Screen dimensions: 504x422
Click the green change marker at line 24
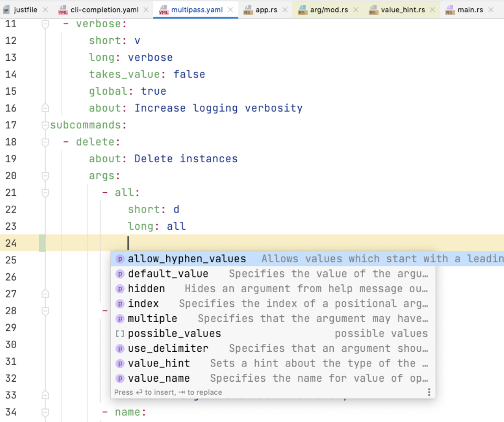[42, 243]
